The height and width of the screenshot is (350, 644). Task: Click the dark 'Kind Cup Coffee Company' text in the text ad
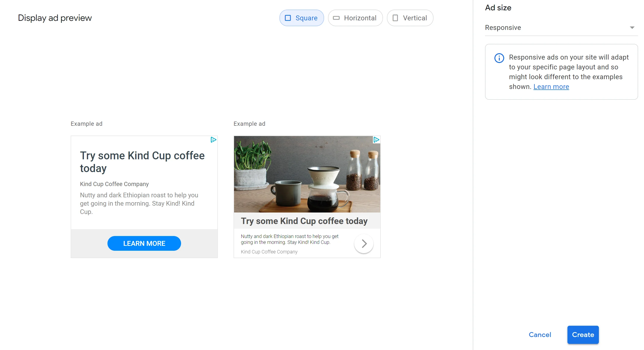pos(114,184)
